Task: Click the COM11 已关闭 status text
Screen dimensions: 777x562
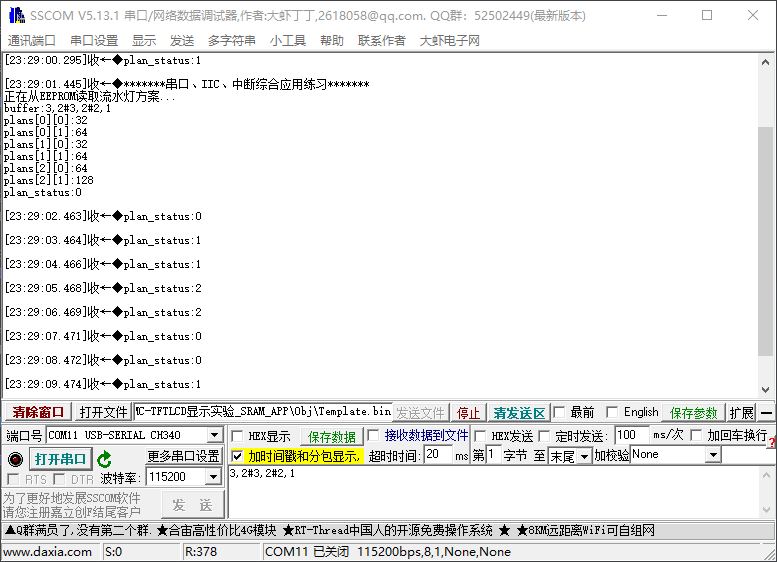Action: 388,552
